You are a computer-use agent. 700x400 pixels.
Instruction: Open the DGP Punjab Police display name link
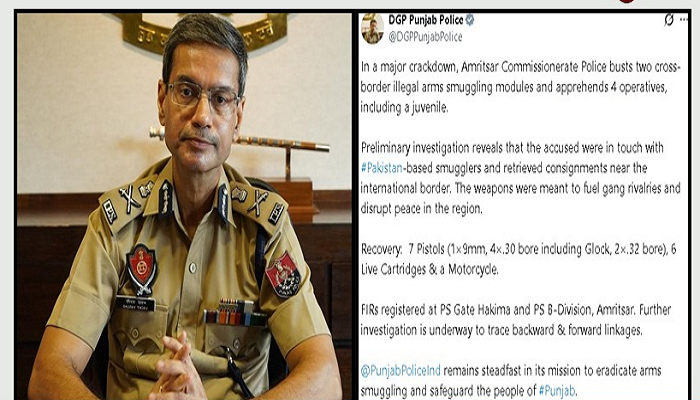pos(426,20)
